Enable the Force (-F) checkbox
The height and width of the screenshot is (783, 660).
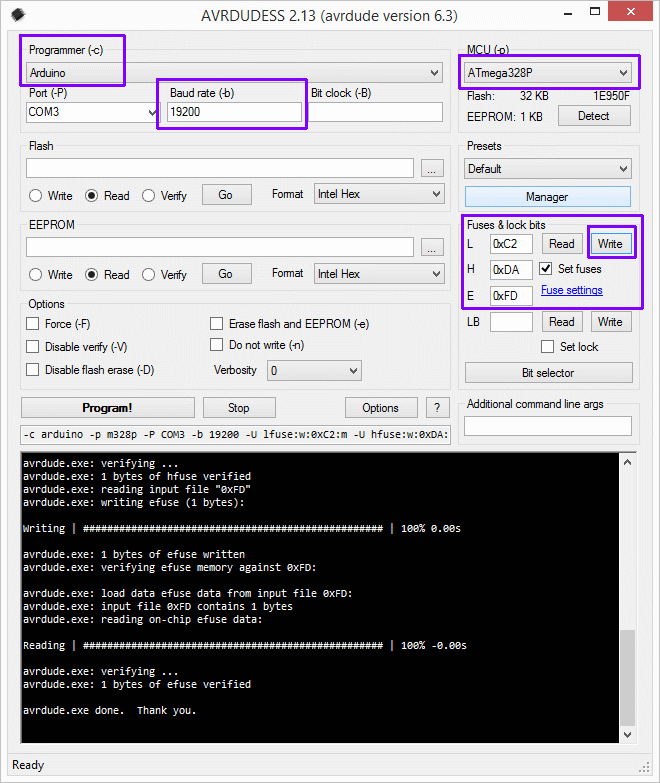[x=32, y=324]
